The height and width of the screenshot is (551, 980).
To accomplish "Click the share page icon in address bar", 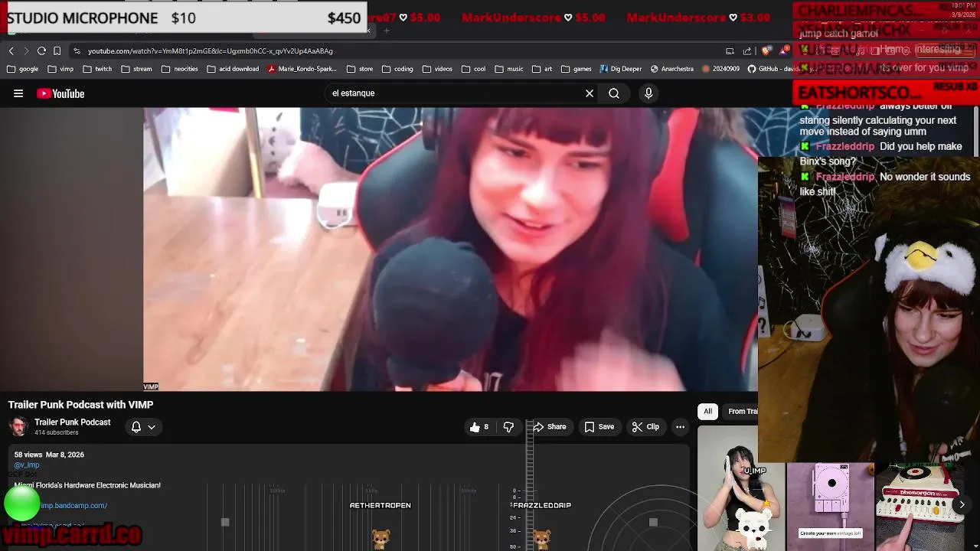I will [747, 51].
